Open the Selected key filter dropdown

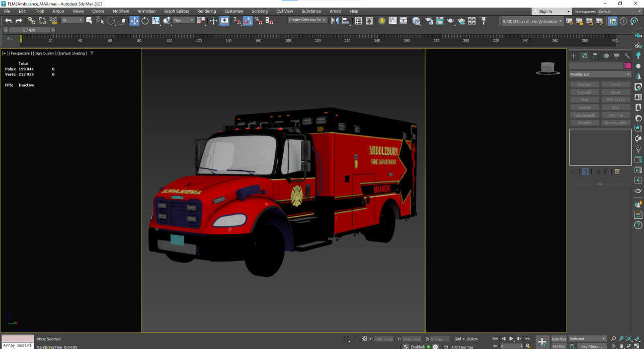coord(587,339)
